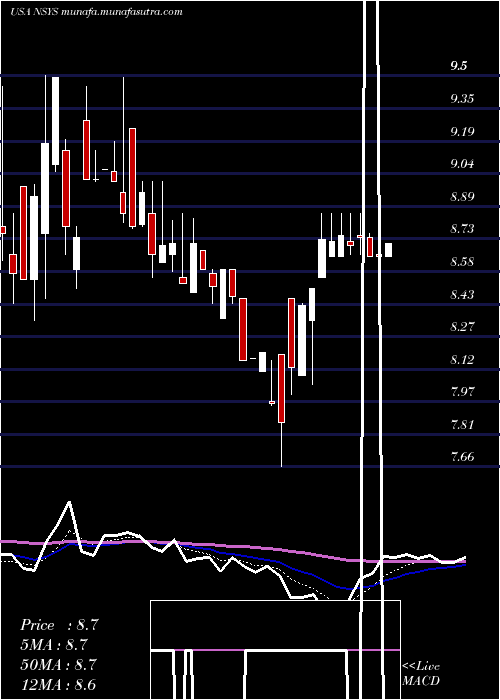This screenshot has width=500, height=700.
Task: Click the 9.19 price axis label
Action: pos(462,132)
